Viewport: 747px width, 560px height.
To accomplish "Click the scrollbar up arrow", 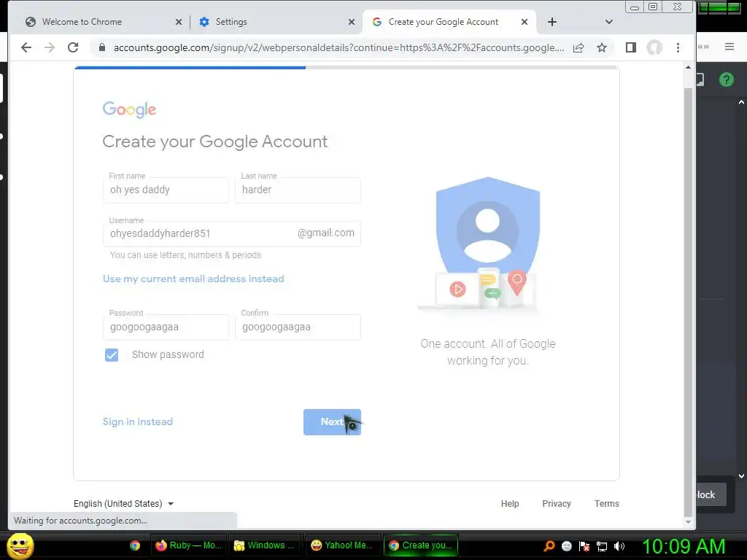I will coord(688,67).
